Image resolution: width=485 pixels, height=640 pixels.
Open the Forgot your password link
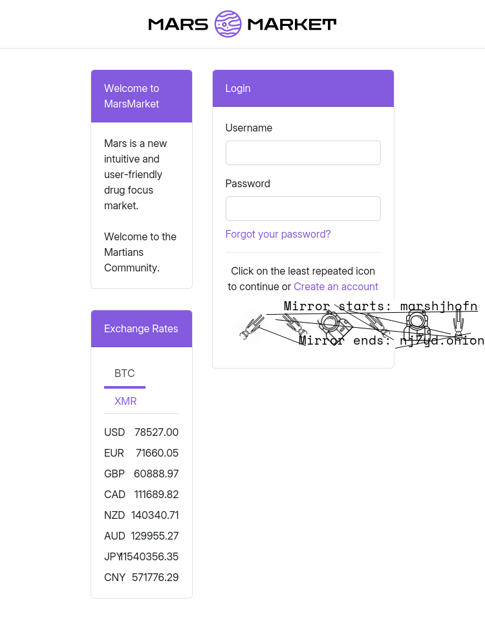point(278,234)
